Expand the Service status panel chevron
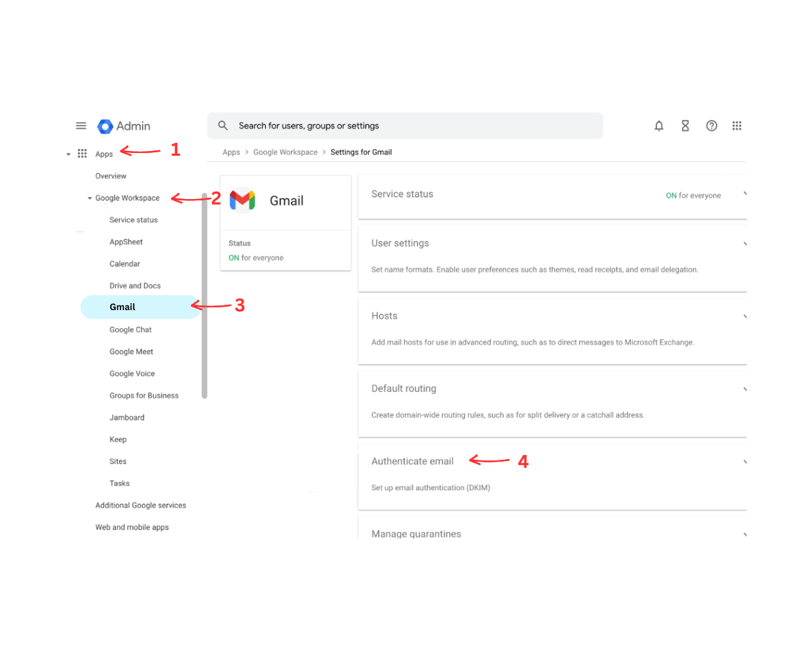The image size is (812, 650). 744,194
